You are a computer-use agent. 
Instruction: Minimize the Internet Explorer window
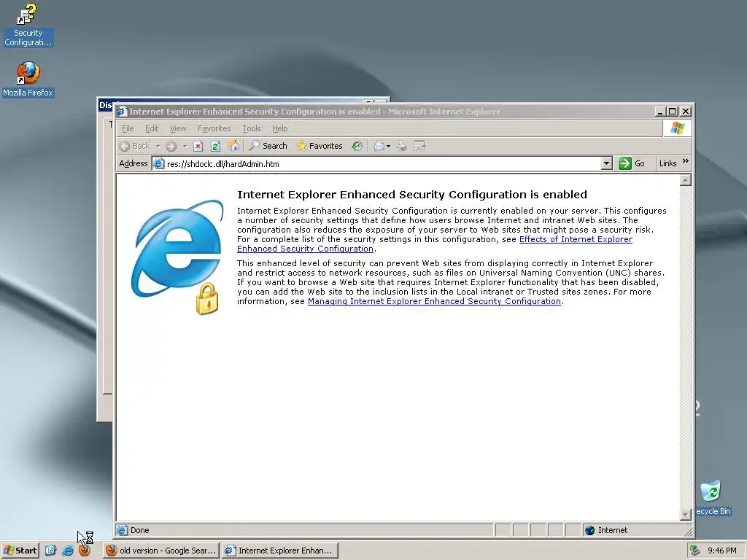point(659,112)
